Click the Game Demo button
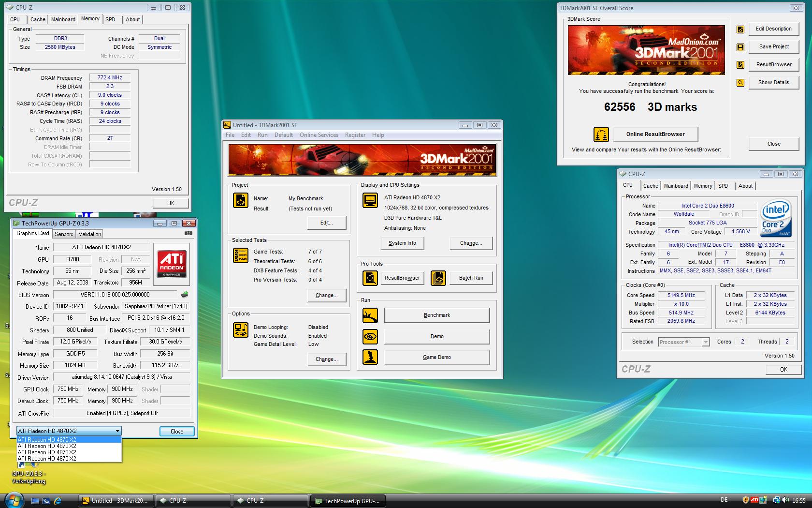 [436, 357]
